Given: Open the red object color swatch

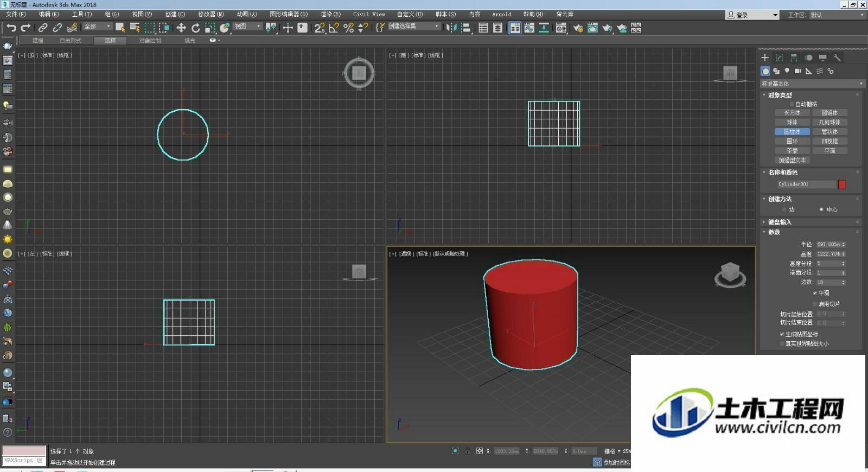Looking at the screenshot, I should point(842,184).
